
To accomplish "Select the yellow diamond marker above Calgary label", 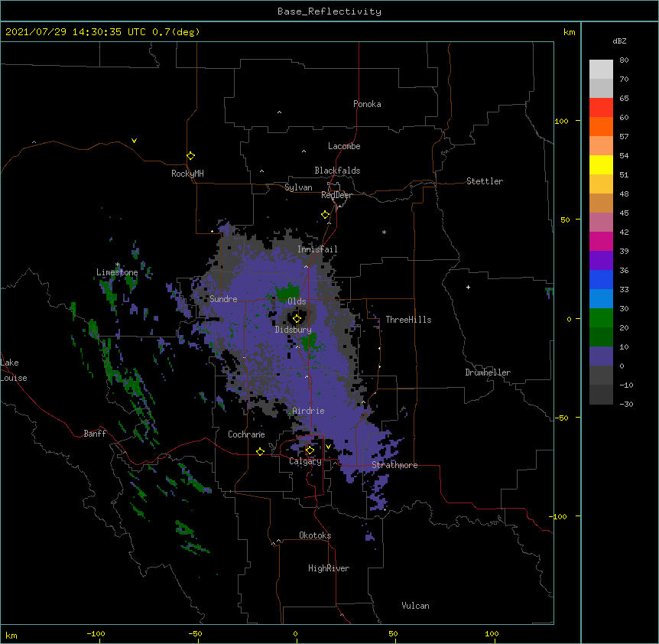I will pos(310,450).
